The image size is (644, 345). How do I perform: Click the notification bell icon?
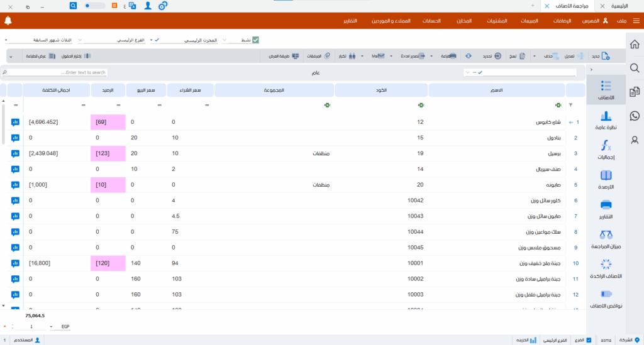click(8, 21)
